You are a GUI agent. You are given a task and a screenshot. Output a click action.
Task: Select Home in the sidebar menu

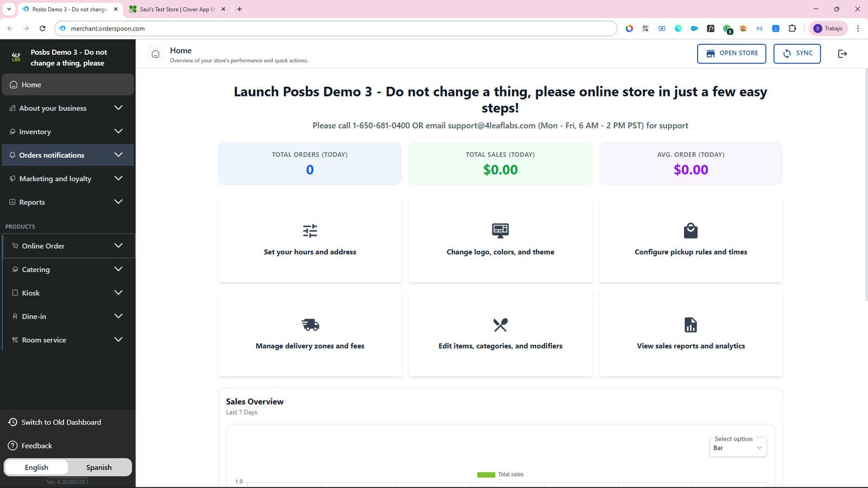(68, 85)
